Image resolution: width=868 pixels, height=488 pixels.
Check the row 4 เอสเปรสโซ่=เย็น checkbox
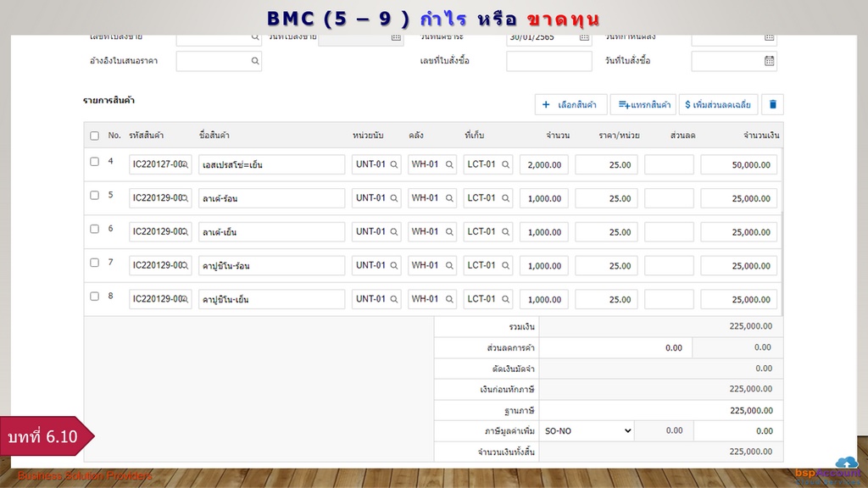coord(95,162)
